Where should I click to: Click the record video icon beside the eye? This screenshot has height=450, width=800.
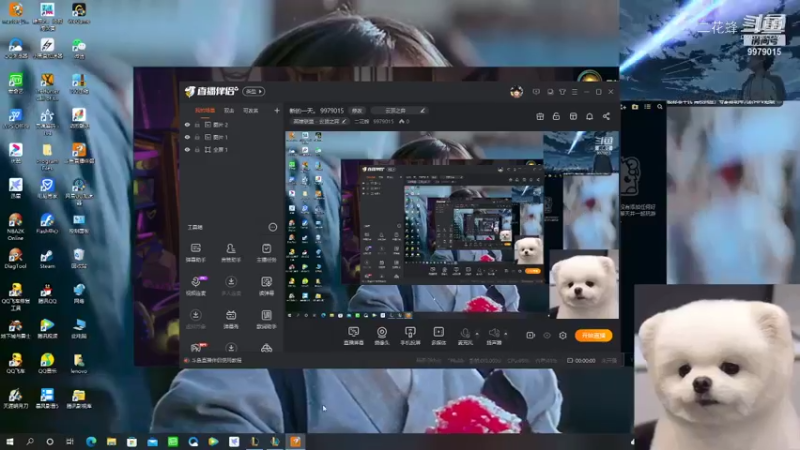click(x=531, y=335)
